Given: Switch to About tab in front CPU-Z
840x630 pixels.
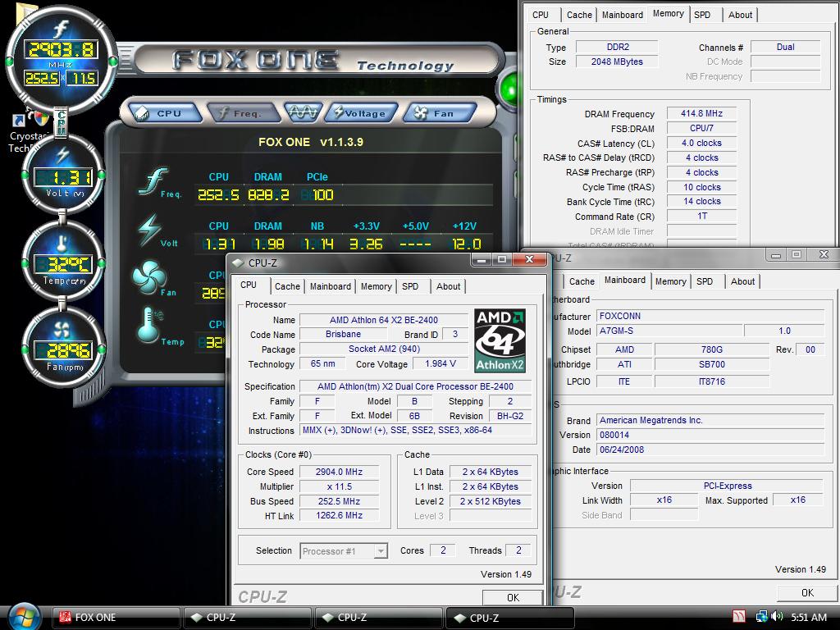Looking at the screenshot, I should coord(449,286).
